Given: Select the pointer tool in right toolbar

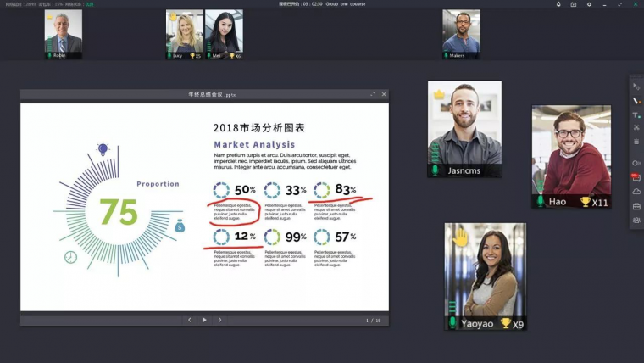Looking at the screenshot, I should 636,87.
